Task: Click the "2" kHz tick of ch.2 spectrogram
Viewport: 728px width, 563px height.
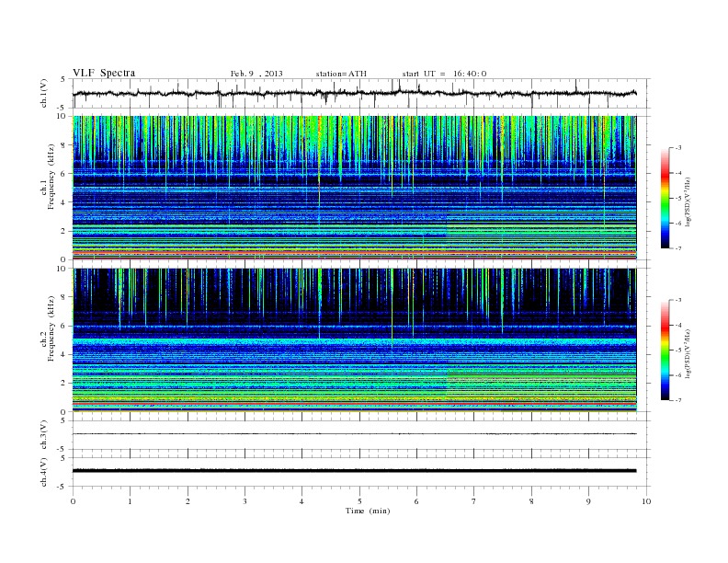Action: (x=63, y=384)
